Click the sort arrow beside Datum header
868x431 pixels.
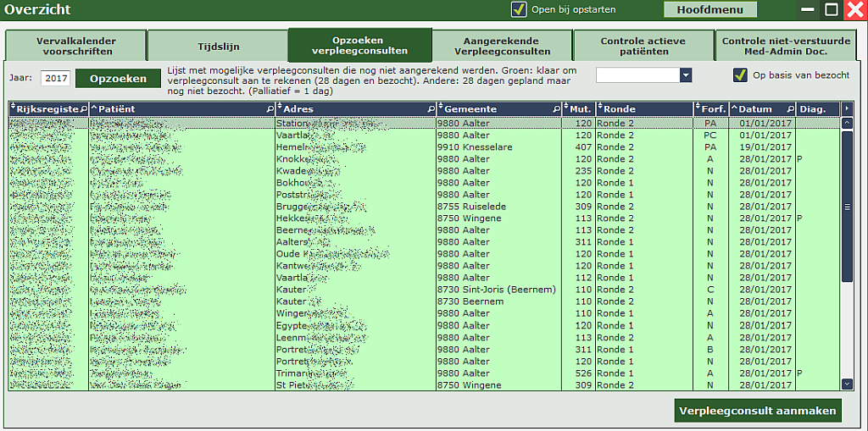(735, 108)
